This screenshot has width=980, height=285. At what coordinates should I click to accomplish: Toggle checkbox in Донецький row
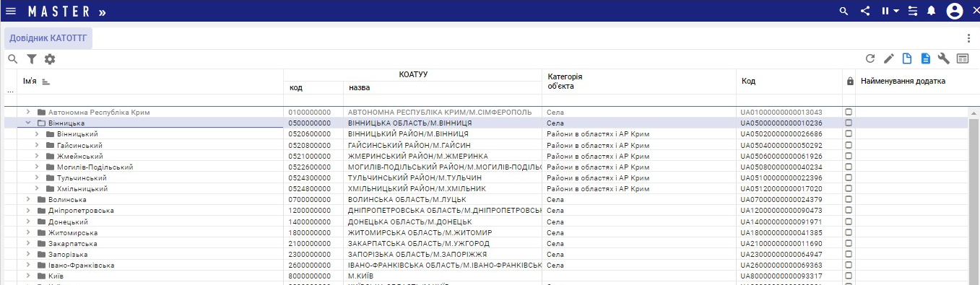(x=849, y=222)
